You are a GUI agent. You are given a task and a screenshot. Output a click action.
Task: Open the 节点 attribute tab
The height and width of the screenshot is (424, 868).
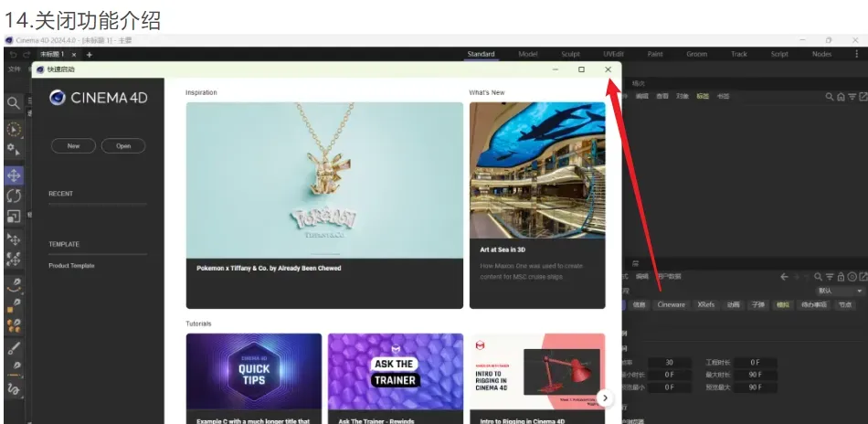(845, 305)
